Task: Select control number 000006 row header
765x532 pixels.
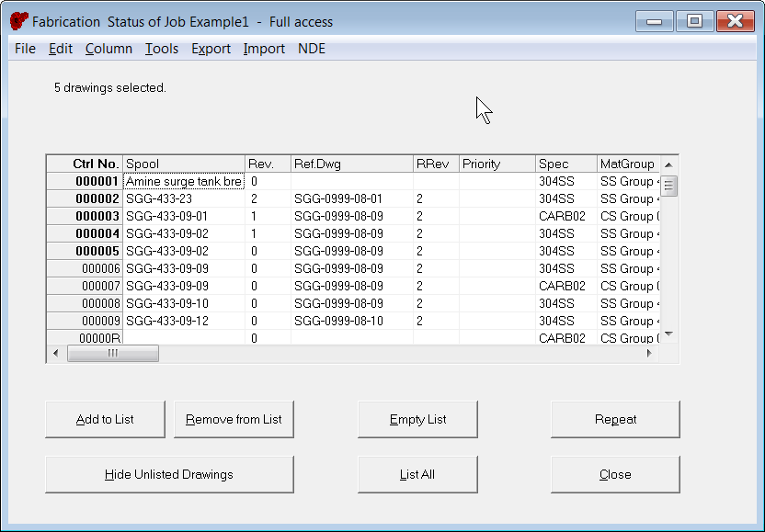Action: (x=85, y=268)
